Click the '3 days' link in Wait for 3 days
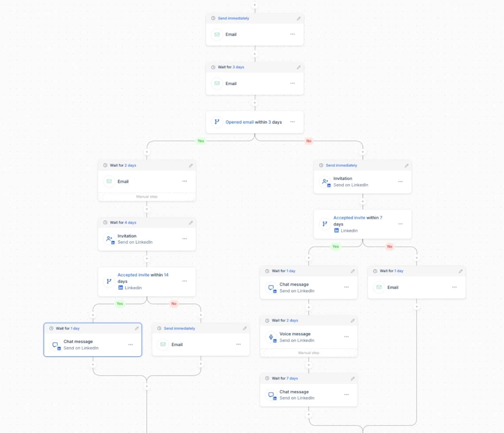This screenshot has width=504, height=433. [x=238, y=67]
